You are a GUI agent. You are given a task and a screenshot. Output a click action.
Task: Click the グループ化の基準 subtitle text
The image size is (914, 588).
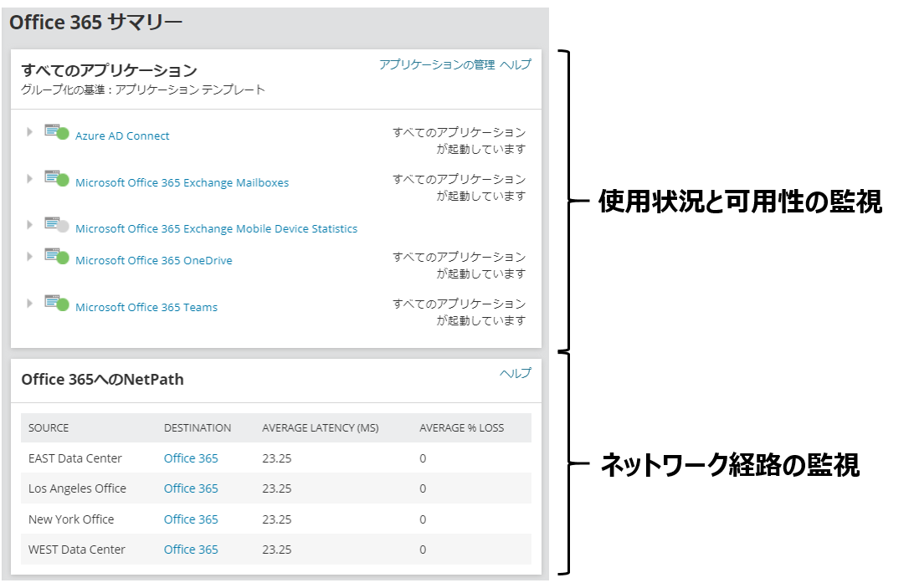pos(143,89)
